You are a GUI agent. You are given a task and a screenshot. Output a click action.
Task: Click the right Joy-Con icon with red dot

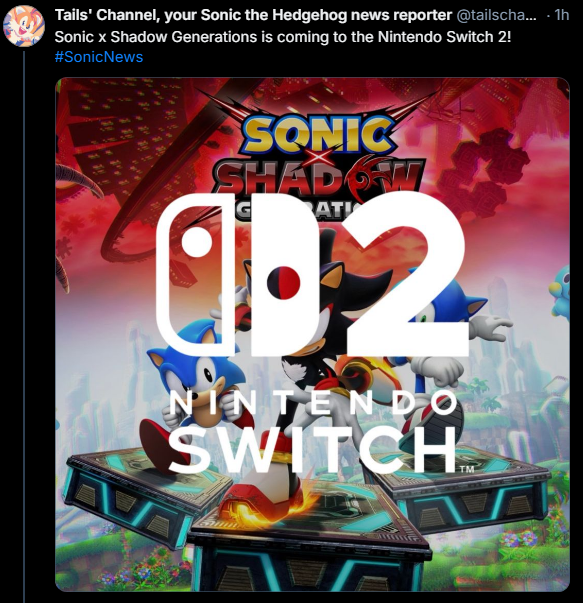click(x=284, y=273)
